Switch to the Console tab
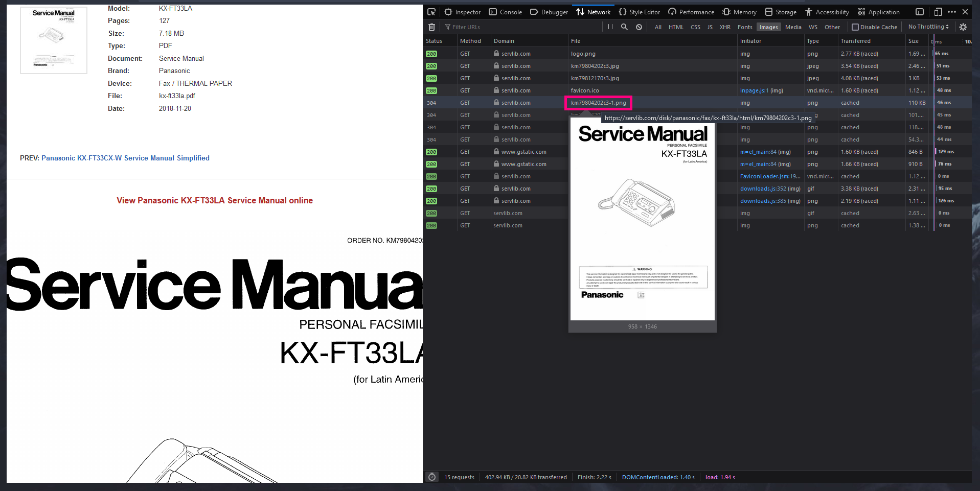 click(x=505, y=12)
